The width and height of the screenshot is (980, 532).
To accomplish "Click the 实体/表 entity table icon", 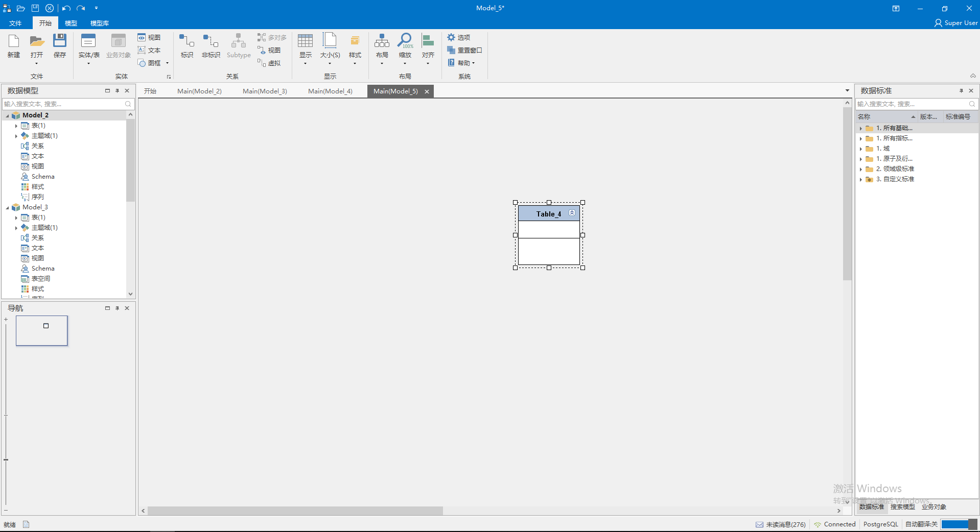I will click(88, 41).
